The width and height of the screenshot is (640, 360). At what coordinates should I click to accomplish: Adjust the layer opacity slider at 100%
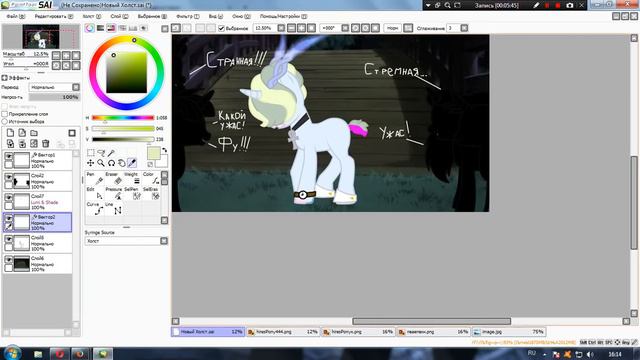click(54, 97)
